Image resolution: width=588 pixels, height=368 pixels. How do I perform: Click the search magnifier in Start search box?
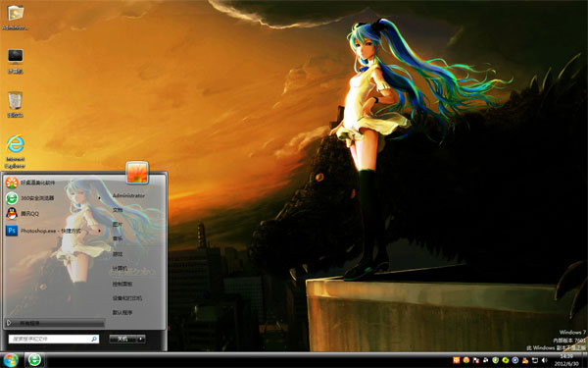click(94, 340)
